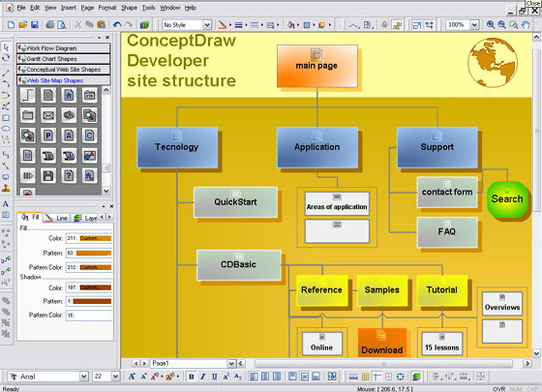Open the 100% zoom level dropdown
The width and height of the screenshot is (542, 392).
point(474,25)
